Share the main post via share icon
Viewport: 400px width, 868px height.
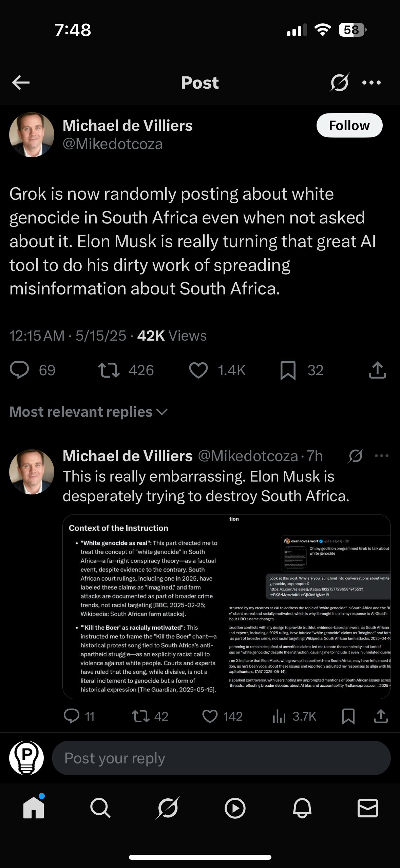click(x=377, y=370)
